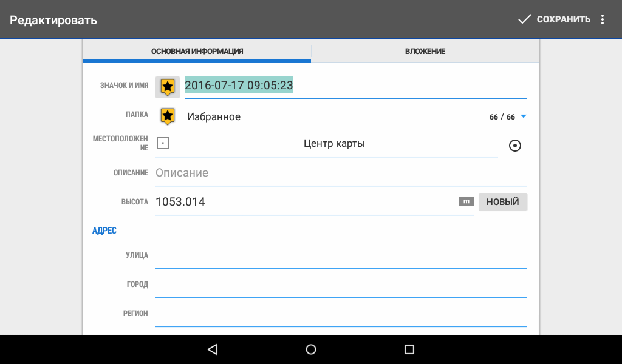The image size is (622, 364).
Task: Open the three-dot overflow menu
Action: pyautogui.click(x=603, y=19)
